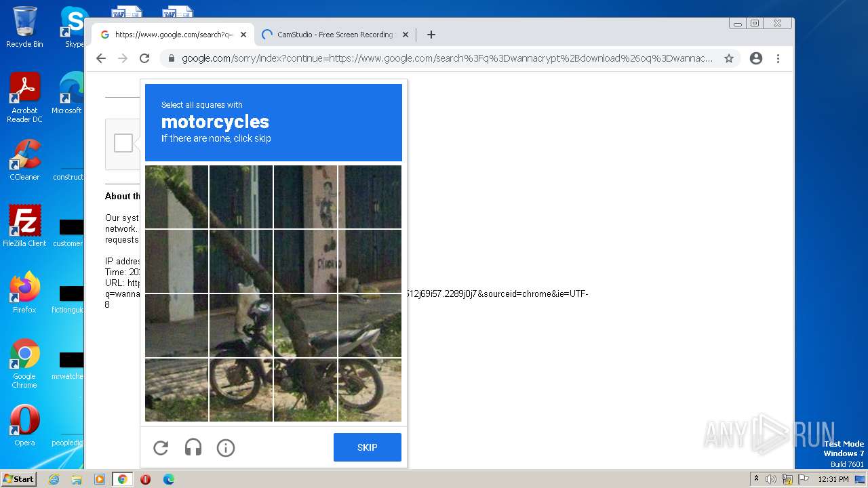
Task: Open File Explorer from taskbar
Action: (77, 479)
